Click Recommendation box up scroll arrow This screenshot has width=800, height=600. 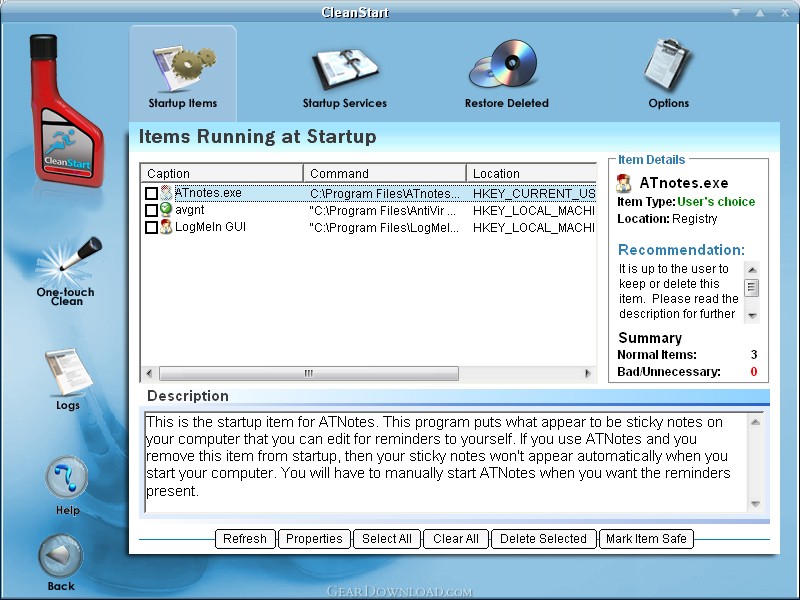[x=752, y=269]
